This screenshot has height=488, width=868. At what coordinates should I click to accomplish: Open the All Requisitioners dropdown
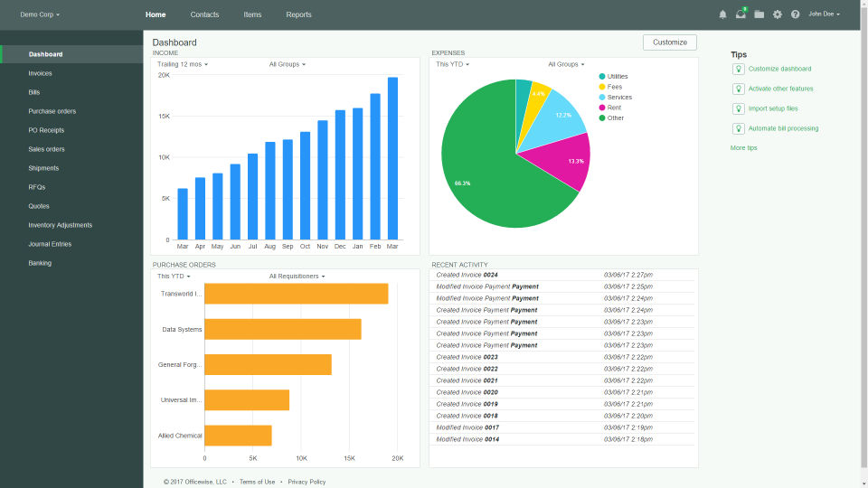pyautogui.click(x=297, y=277)
